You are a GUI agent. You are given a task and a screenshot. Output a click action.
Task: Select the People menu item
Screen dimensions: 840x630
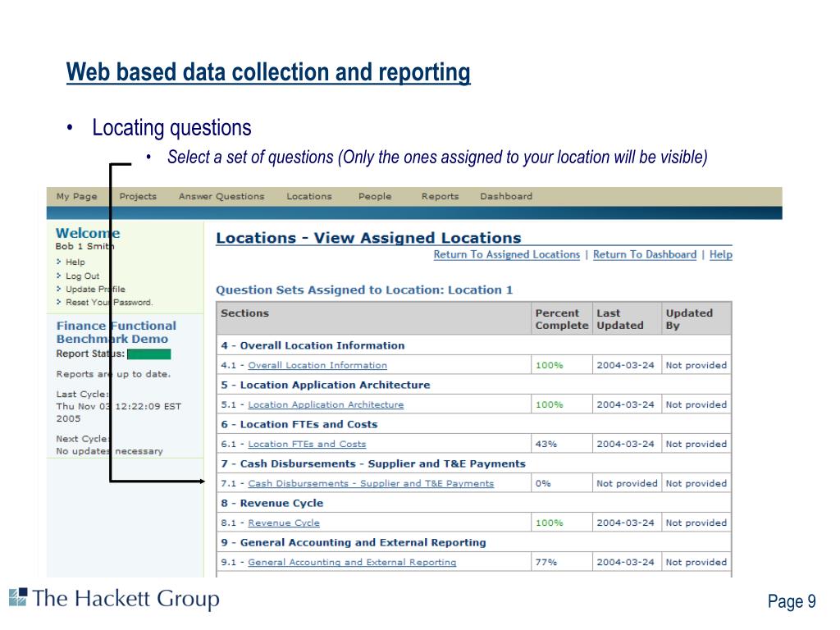(x=374, y=196)
